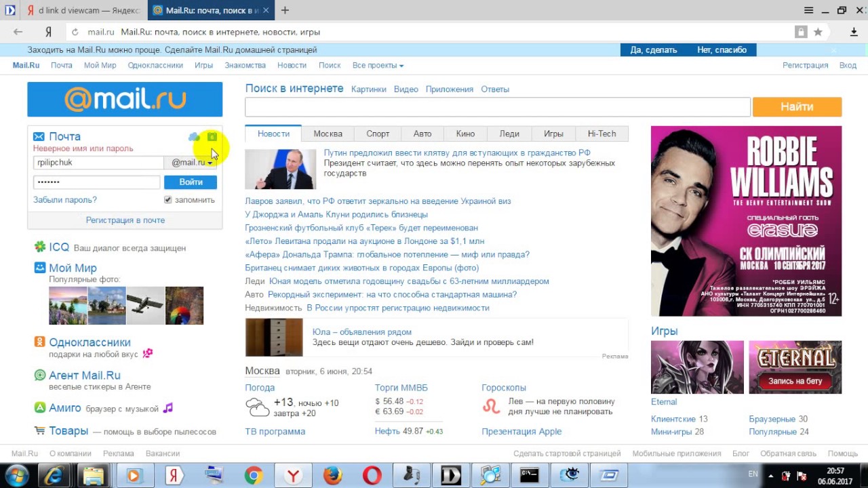The height and width of the screenshot is (488, 868).
Task: Select the Hi-Tech news tab
Action: (x=601, y=134)
